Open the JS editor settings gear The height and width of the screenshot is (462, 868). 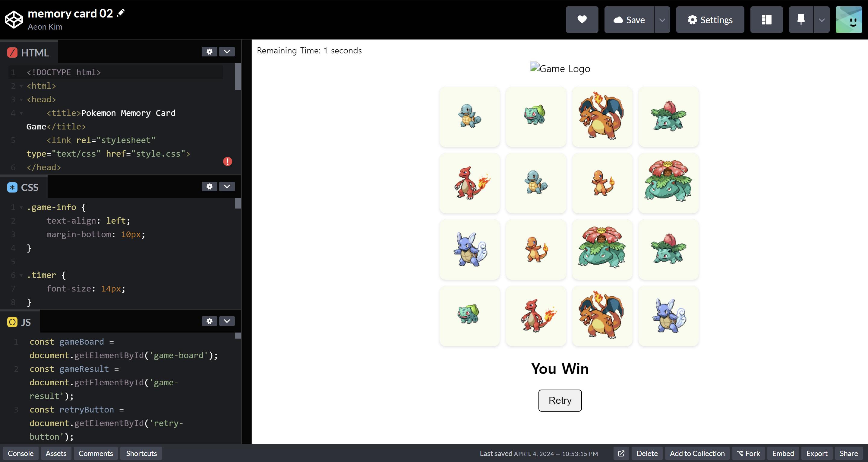(x=209, y=321)
